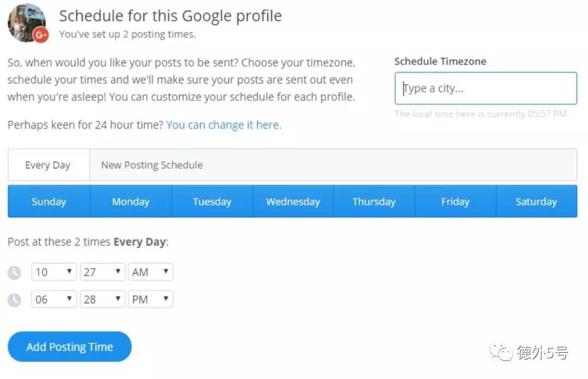Image resolution: width=588 pixels, height=379 pixels.
Task: Toggle Wednesday in the posting days
Action: tap(293, 201)
